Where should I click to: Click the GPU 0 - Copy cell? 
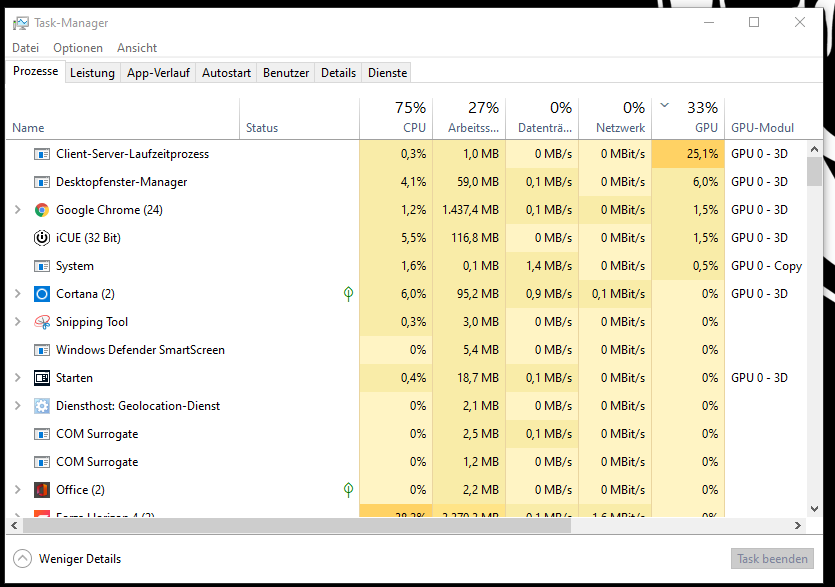(766, 266)
